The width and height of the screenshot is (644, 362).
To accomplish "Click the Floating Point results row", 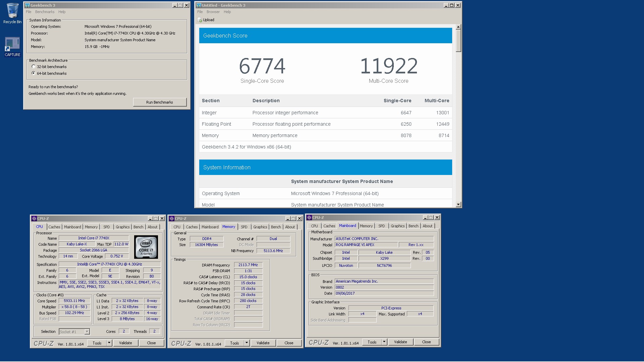I will [x=325, y=124].
